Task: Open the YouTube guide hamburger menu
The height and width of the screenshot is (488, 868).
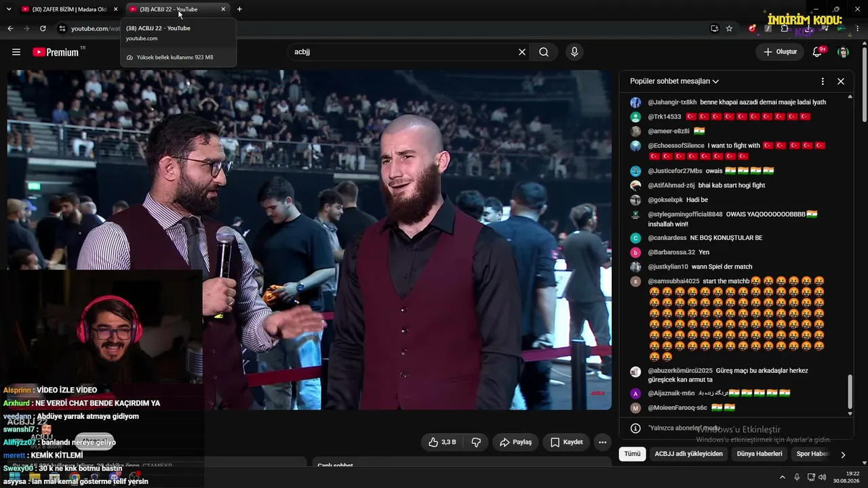Action: point(16,52)
